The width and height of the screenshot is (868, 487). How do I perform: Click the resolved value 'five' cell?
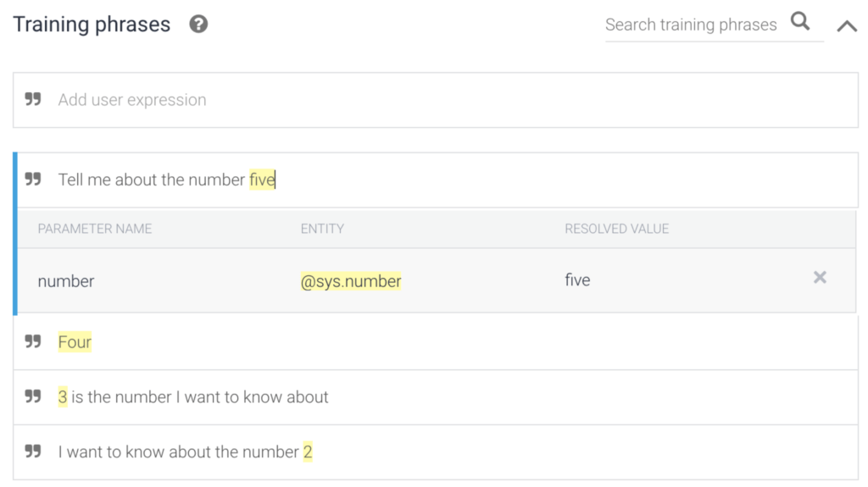pos(577,280)
